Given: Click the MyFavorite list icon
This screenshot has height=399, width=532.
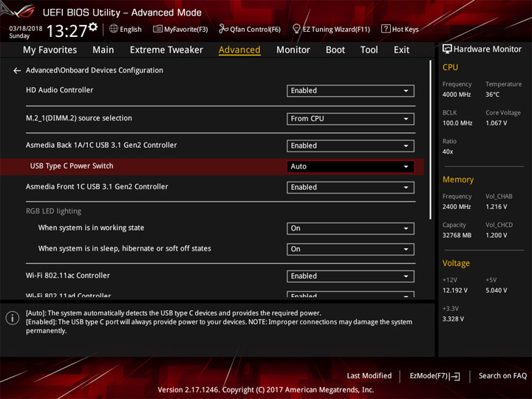Looking at the screenshot, I should tap(157, 29).
